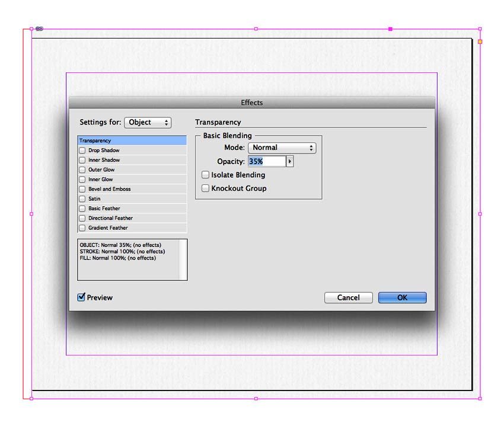Viewport: 504px width, 429px height.
Task: Click the solid magenta anchor handle on top edge
Action: tap(390, 29)
